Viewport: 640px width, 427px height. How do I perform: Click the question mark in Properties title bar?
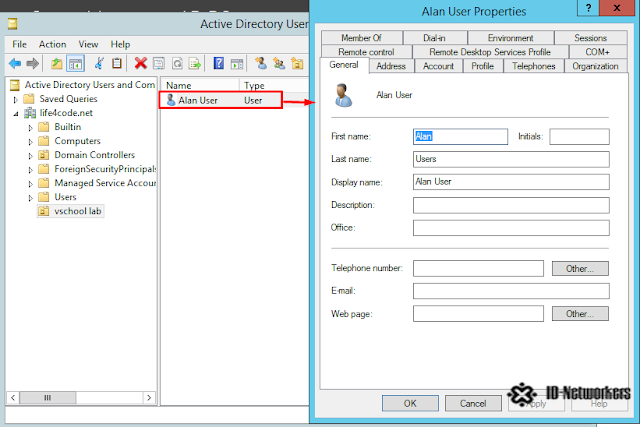tap(588, 8)
